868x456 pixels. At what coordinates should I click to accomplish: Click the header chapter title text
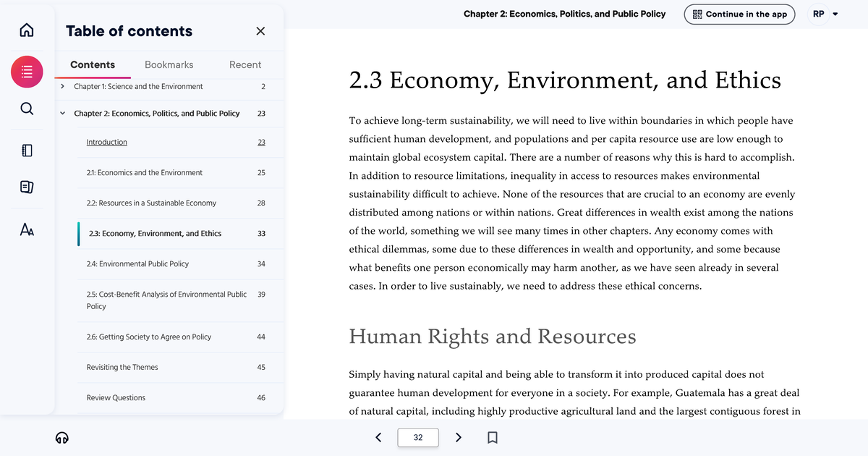(564, 14)
